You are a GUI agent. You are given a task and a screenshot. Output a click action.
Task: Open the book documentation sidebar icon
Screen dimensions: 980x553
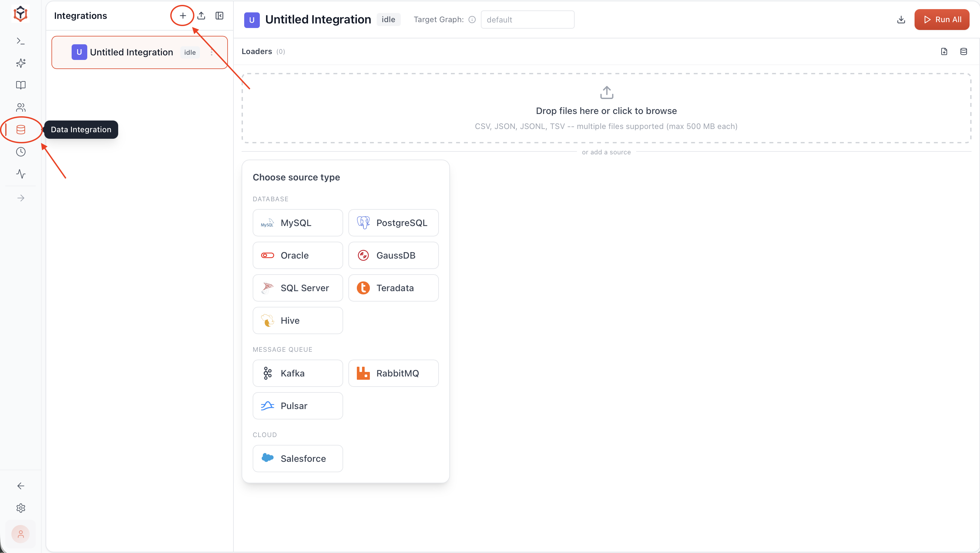coord(21,85)
